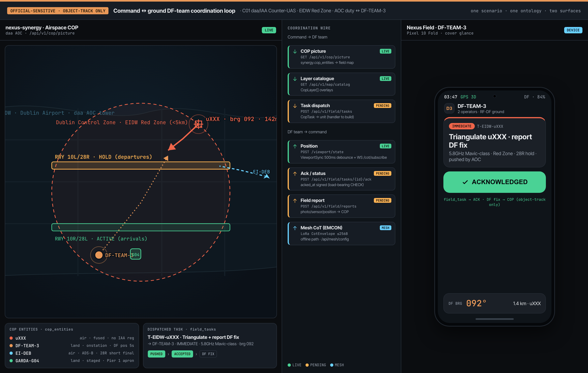Click the PENDING badge on Task dispatch

coord(382,106)
